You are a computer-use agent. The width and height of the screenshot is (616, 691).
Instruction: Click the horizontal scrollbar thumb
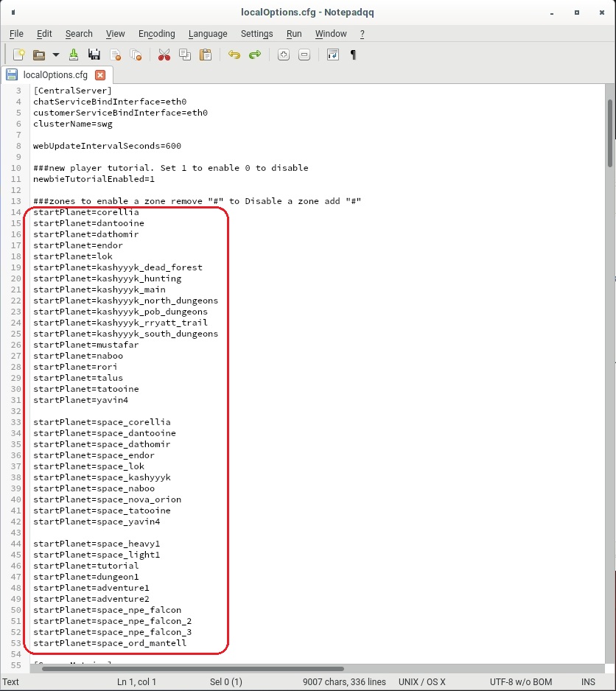pyautogui.click(x=193, y=668)
